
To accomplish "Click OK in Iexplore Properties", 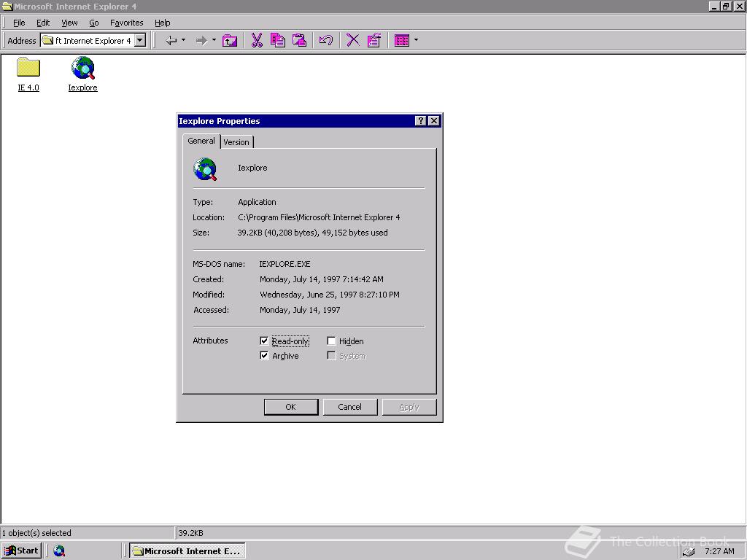I will [291, 407].
